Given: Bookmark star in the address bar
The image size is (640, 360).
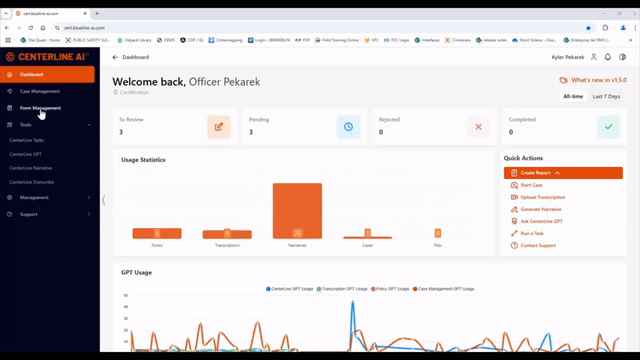Looking at the screenshot, I should 588,28.
